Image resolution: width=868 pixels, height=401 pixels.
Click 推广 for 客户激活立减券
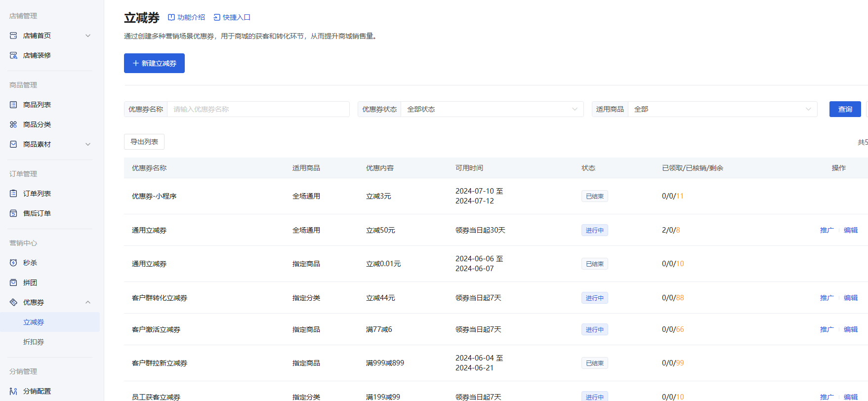(827, 329)
